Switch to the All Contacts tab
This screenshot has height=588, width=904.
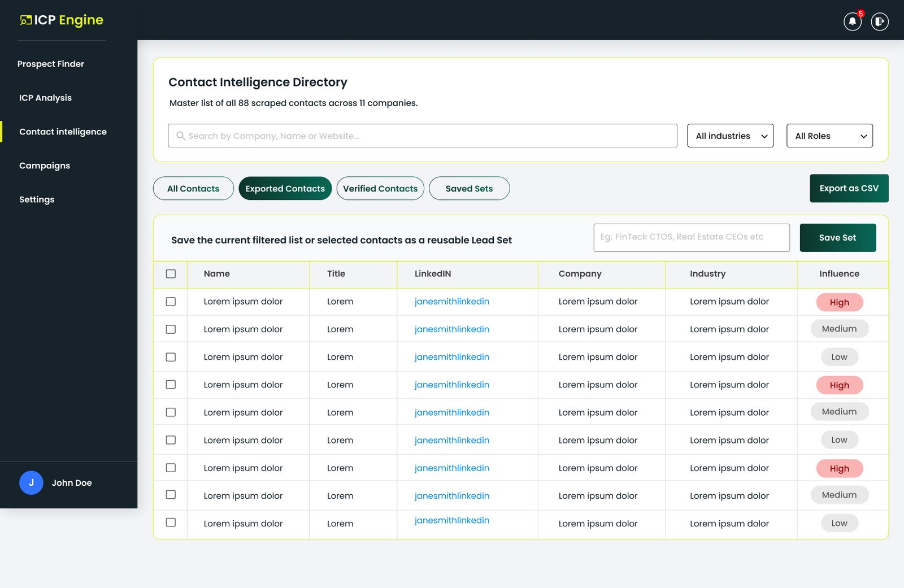(x=193, y=189)
